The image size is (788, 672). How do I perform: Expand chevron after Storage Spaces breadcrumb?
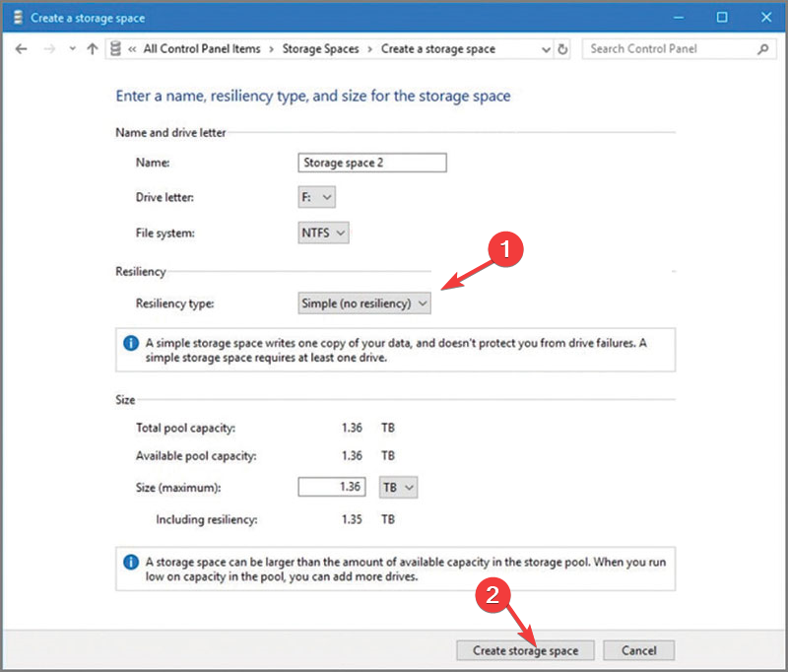[370, 49]
